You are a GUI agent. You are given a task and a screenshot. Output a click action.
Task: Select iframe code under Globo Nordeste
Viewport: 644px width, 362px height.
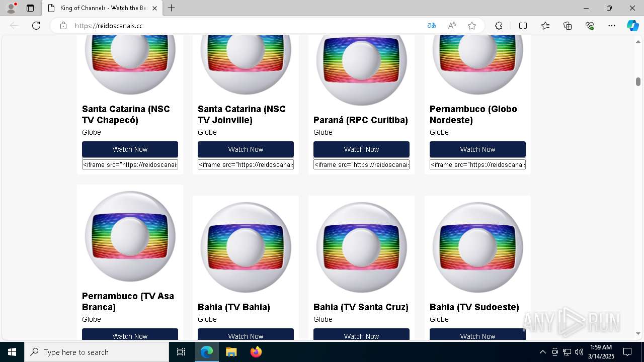click(477, 164)
